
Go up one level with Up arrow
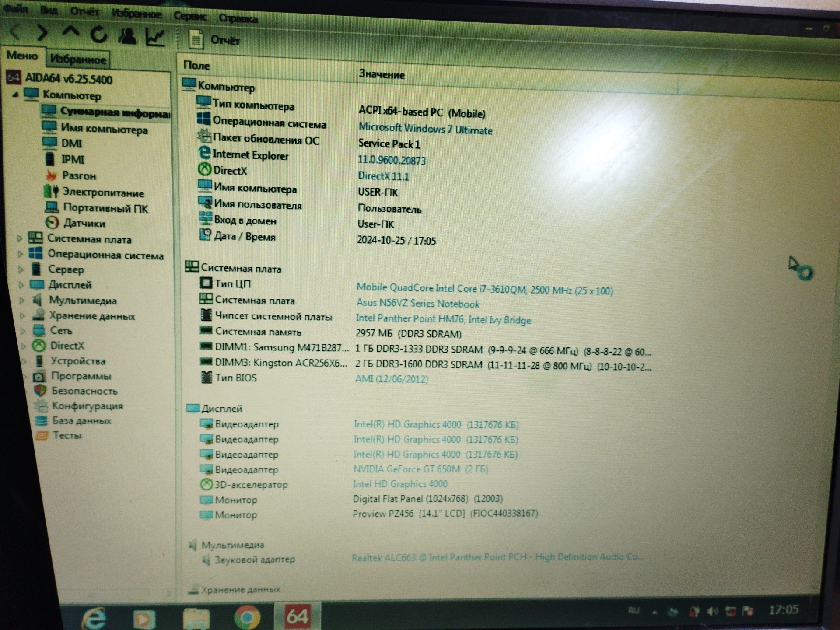tap(70, 31)
